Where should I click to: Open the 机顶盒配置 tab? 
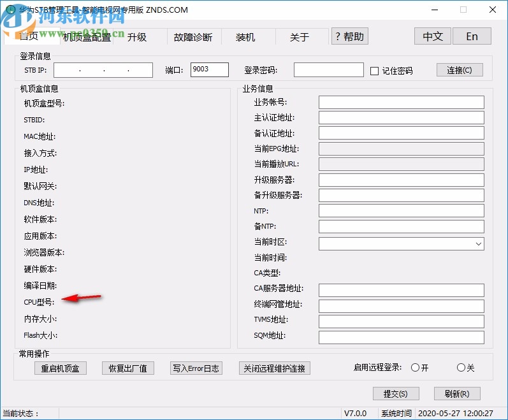(x=87, y=36)
